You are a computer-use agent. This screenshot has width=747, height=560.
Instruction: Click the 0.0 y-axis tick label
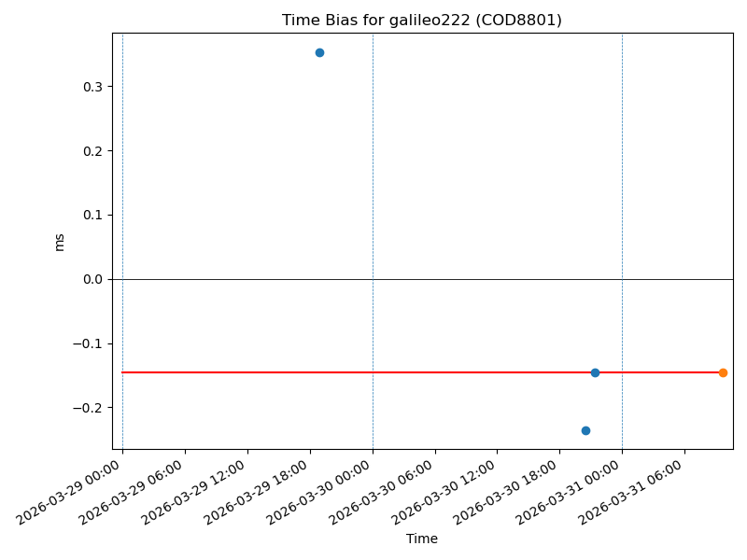pyautogui.click(x=92, y=279)
